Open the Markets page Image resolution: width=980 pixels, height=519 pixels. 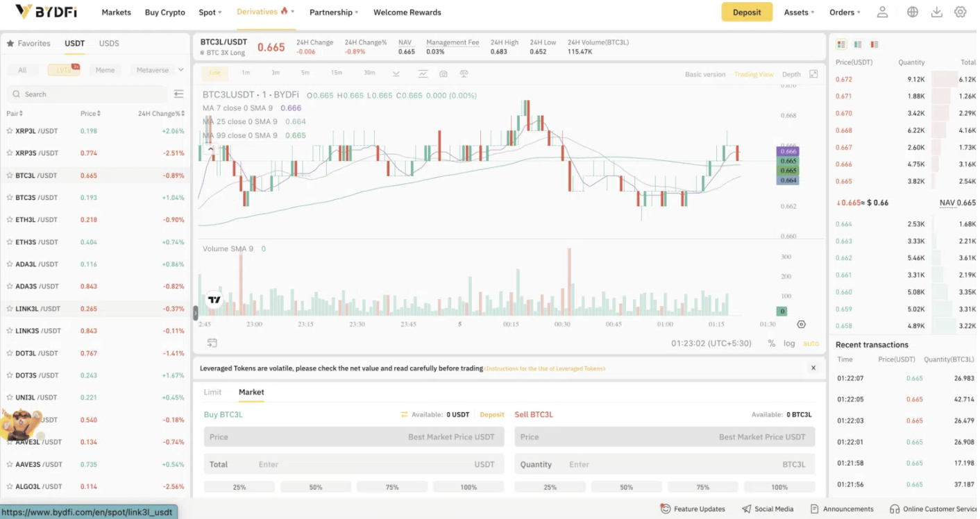tap(116, 12)
